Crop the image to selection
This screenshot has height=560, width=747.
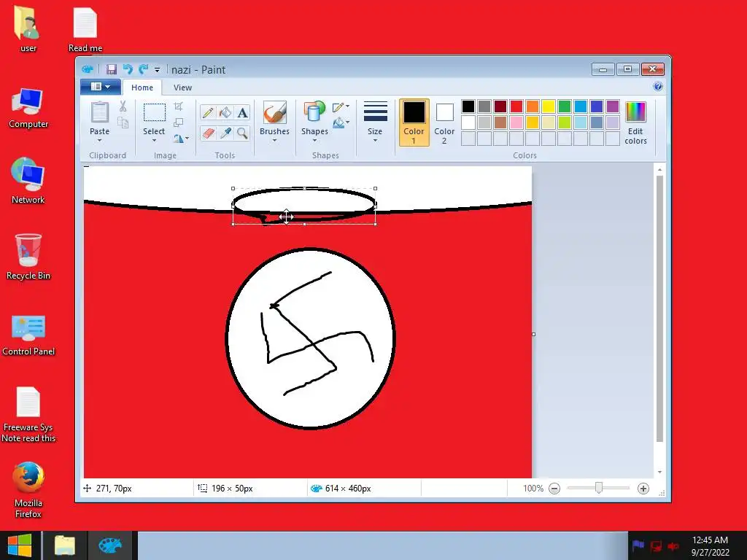click(x=179, y=106)
